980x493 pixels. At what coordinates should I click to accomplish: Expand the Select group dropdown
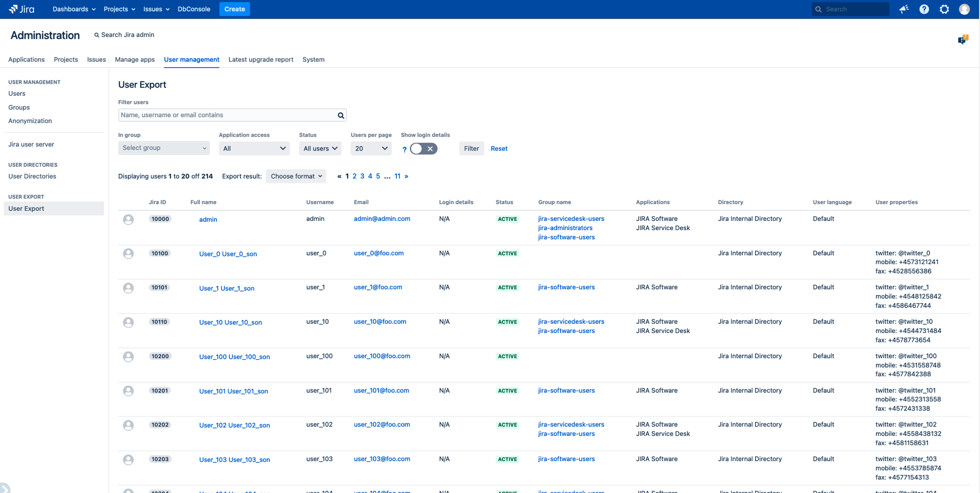[163, 148]
